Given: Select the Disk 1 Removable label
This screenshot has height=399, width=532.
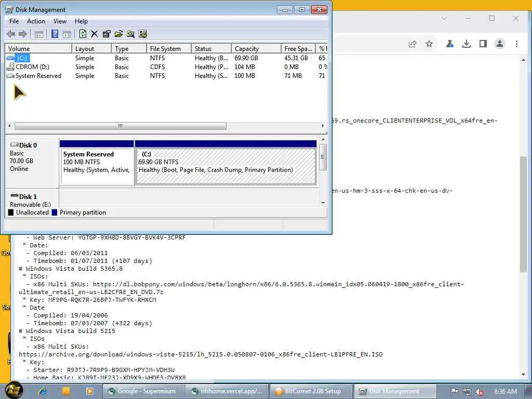Looking at the screenshot, I should coord(32,198).
